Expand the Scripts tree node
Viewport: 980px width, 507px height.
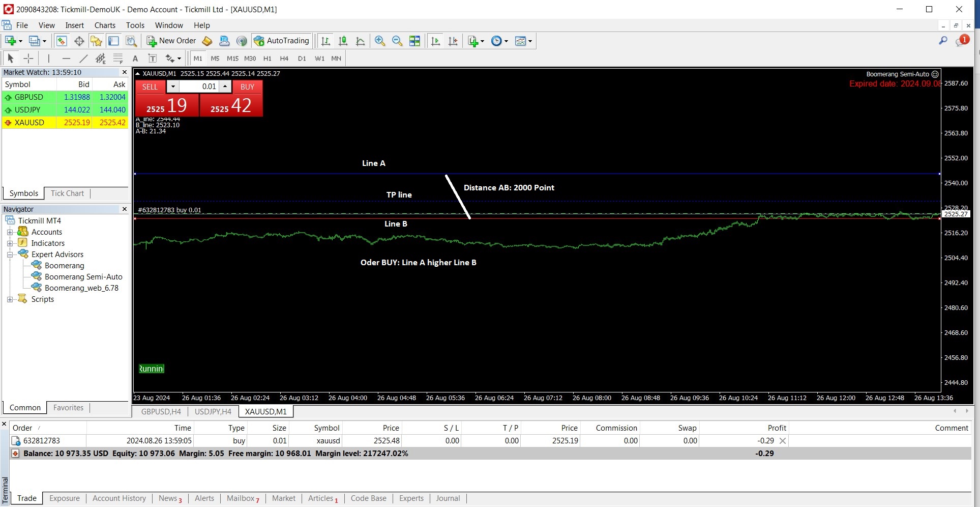click(10, 299)
